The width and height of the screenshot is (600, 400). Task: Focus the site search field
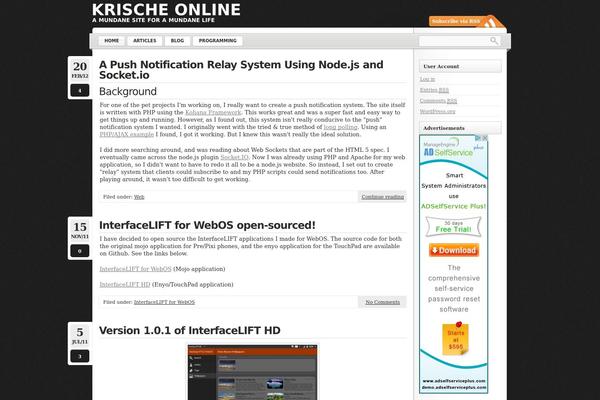(454, 41)
